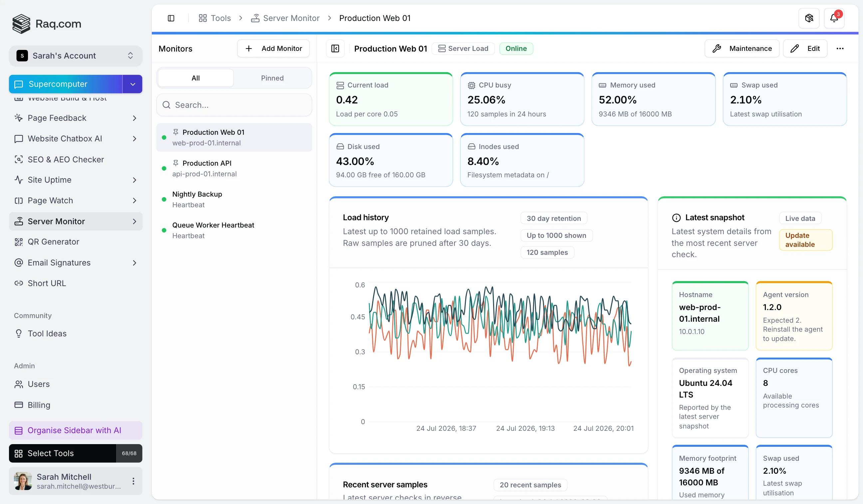863x504 pixels.
Task: Go to Tools in breadcrumb
Action: pos(215,18)
